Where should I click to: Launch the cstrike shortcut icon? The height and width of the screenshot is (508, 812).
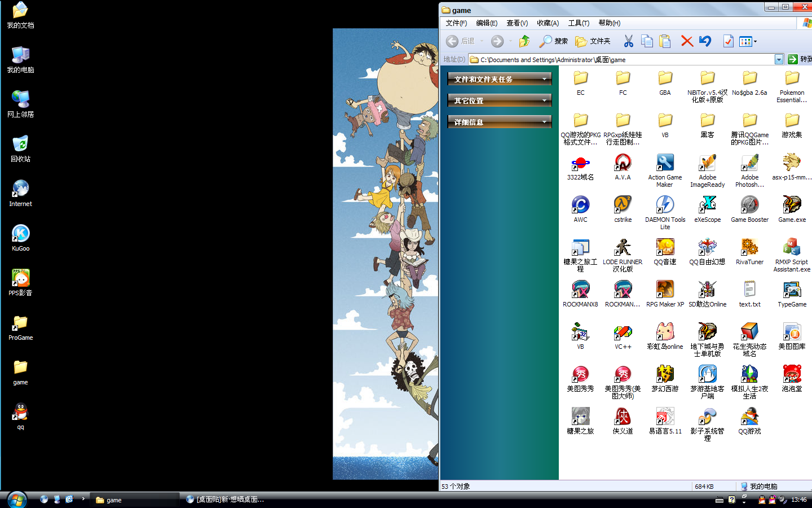[x=623, y=209]
